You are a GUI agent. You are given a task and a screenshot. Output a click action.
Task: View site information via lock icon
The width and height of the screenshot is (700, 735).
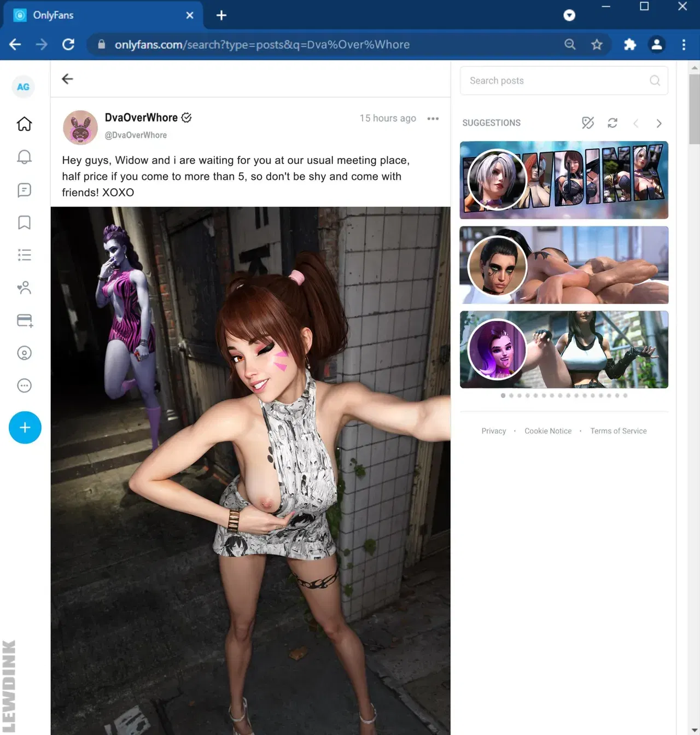click(101, 44)
